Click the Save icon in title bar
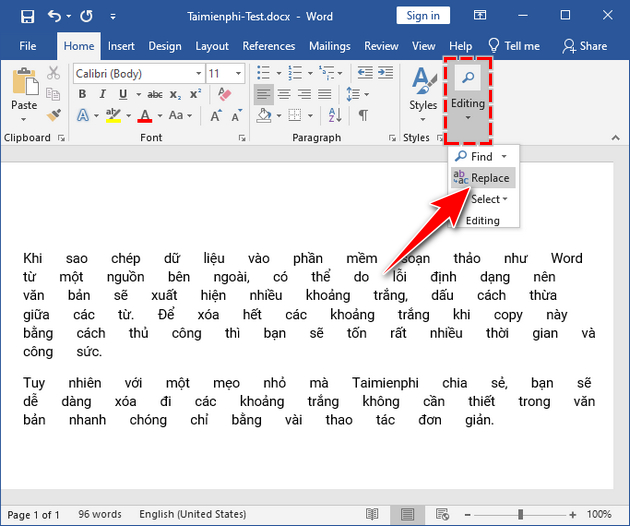This screenshot has height=526, width=630. click(27, 16)
